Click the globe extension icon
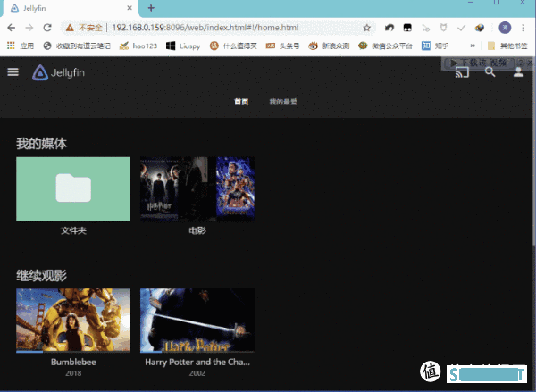Viewport: 536px width, 392px height. (x=480, y=28)
